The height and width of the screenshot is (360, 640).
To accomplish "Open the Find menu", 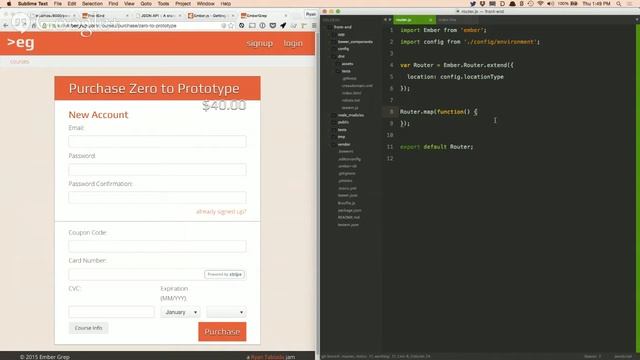I will 113,4.
